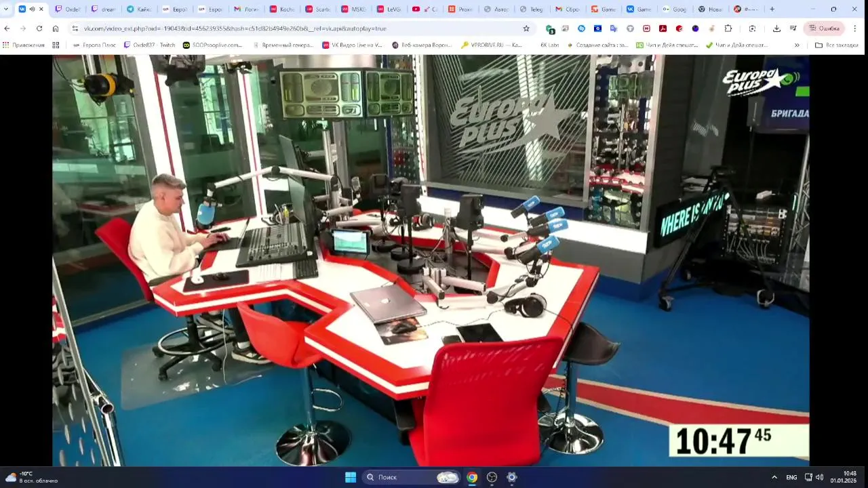Open the media controls icon
The image size is (868, 488).
pos(793,28)
